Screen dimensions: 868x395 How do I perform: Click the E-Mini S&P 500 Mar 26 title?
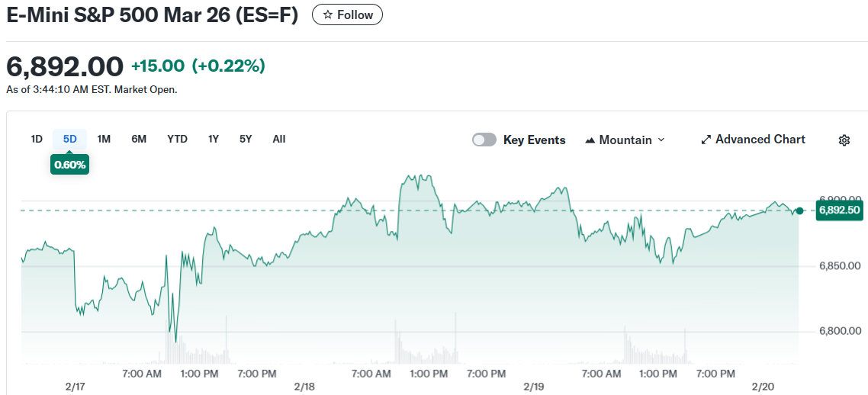click(x=153, y=15)
